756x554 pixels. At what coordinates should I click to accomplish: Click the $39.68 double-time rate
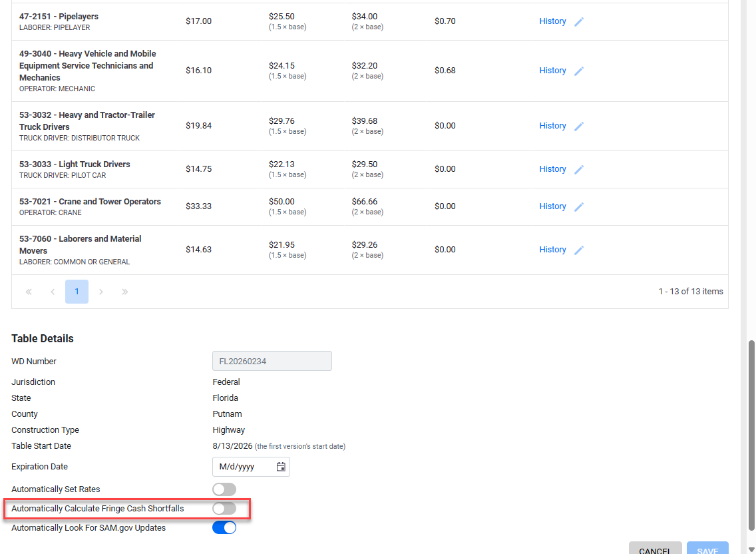coord(365,121)
